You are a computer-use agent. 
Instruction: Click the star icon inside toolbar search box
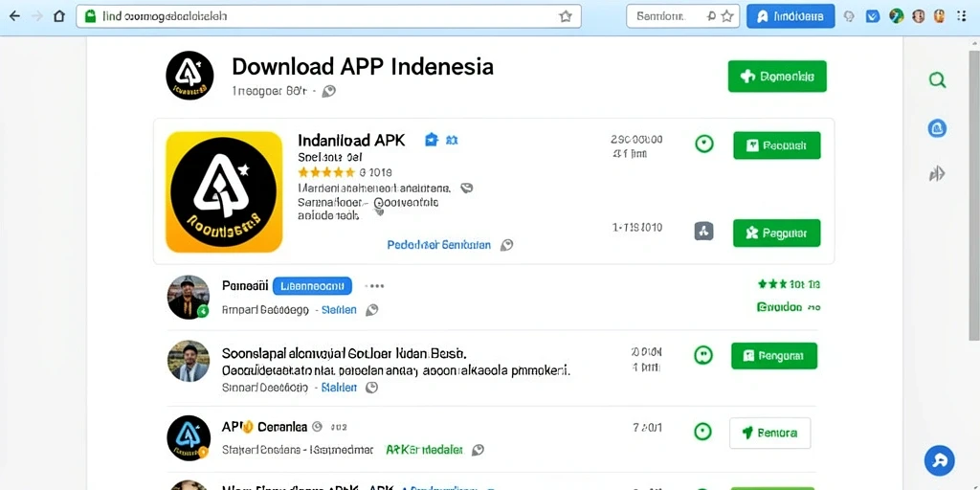point(727,16)
